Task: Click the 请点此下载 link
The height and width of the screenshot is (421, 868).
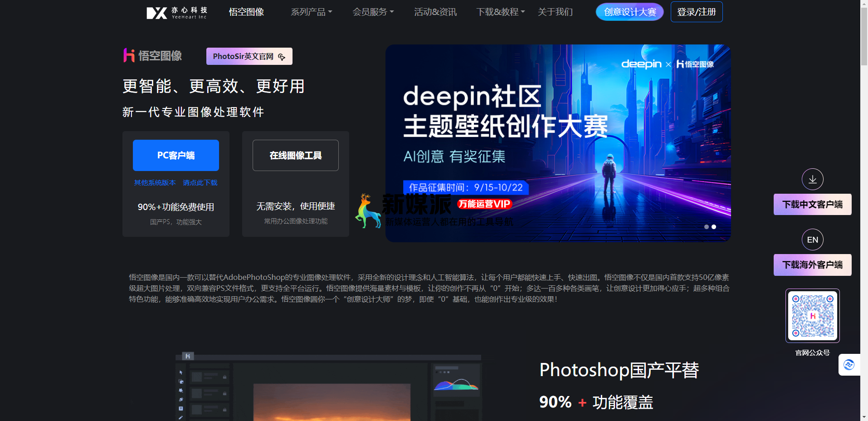Action: (x=200, y=183)
